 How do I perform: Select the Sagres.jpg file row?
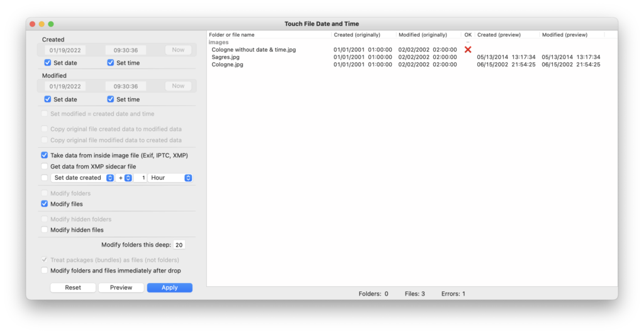coord(226,57)
